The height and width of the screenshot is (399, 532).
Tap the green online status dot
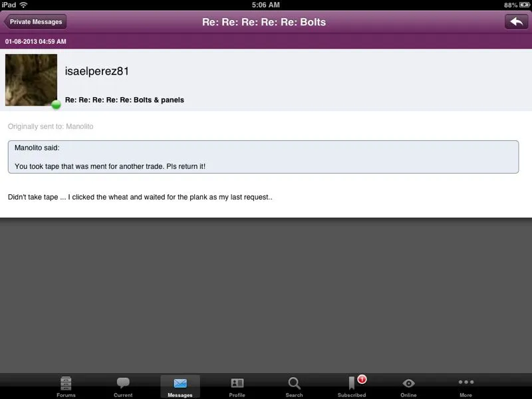coord(57,104)
